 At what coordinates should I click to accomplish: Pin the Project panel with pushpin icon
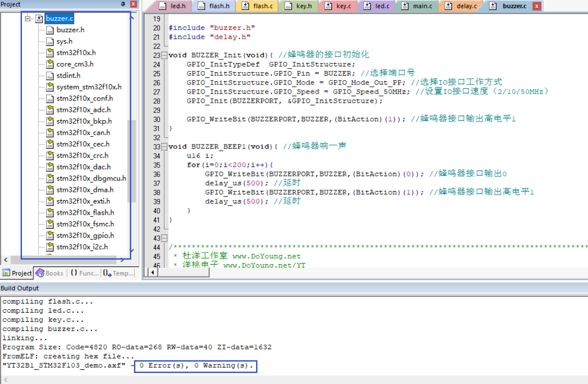tap(123, 4)
